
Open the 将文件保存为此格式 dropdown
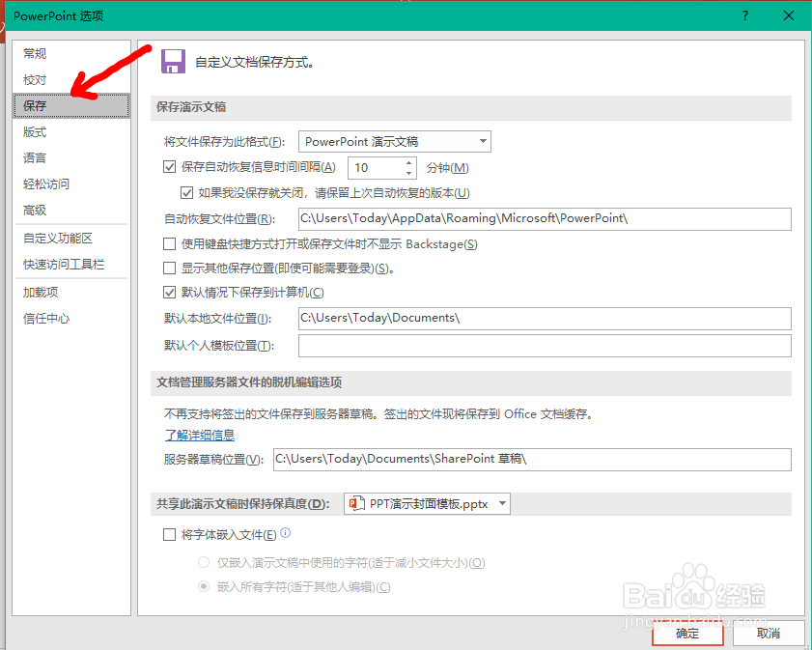point(483,141)
